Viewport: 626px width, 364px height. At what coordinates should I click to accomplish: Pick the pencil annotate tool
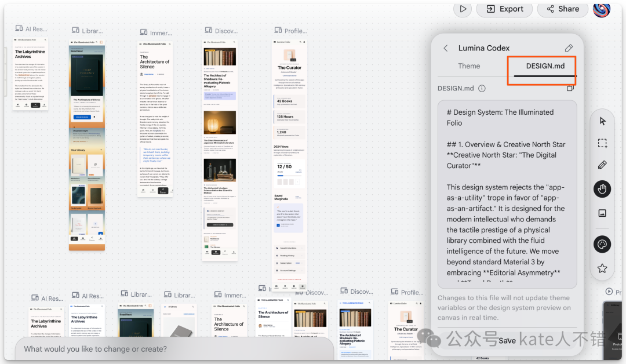(602, 166)
